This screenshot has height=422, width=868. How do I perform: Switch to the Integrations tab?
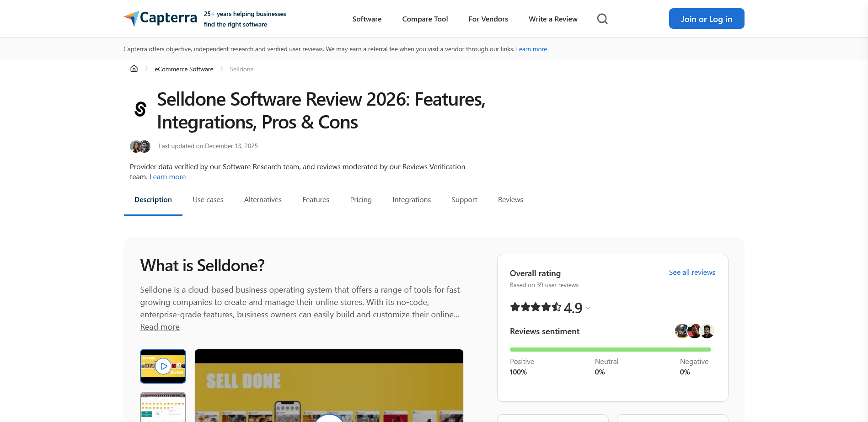pos(412,200)
